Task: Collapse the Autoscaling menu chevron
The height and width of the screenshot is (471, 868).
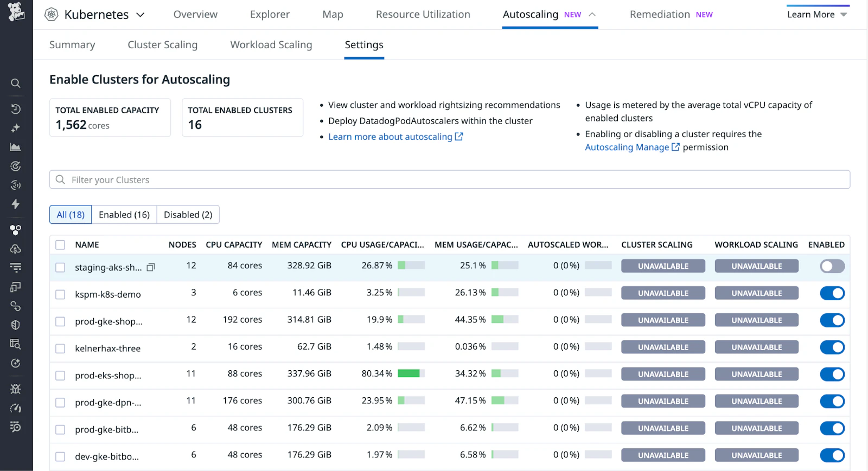Action: click(x=592, y=15)
